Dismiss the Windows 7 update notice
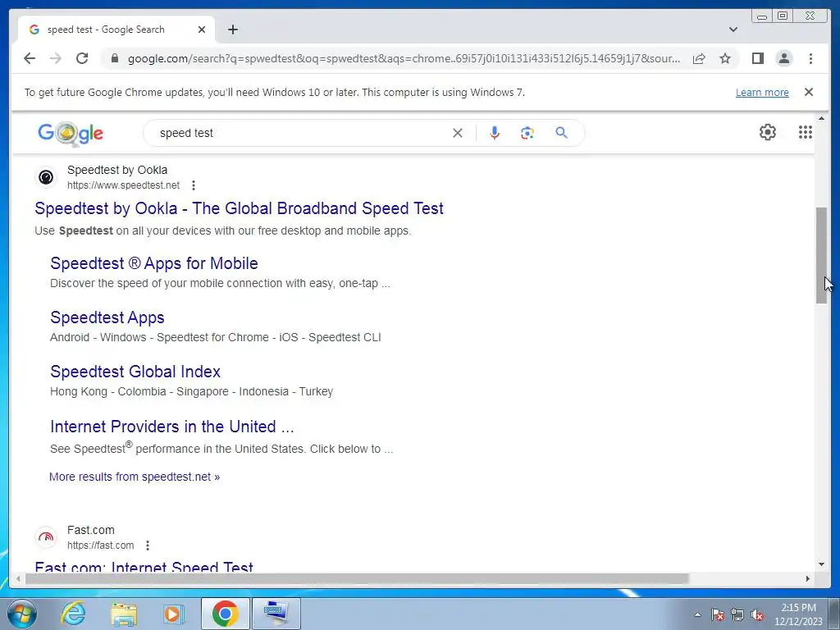The width and height of the screenshot is (840, 630). (x=808, y=92)
